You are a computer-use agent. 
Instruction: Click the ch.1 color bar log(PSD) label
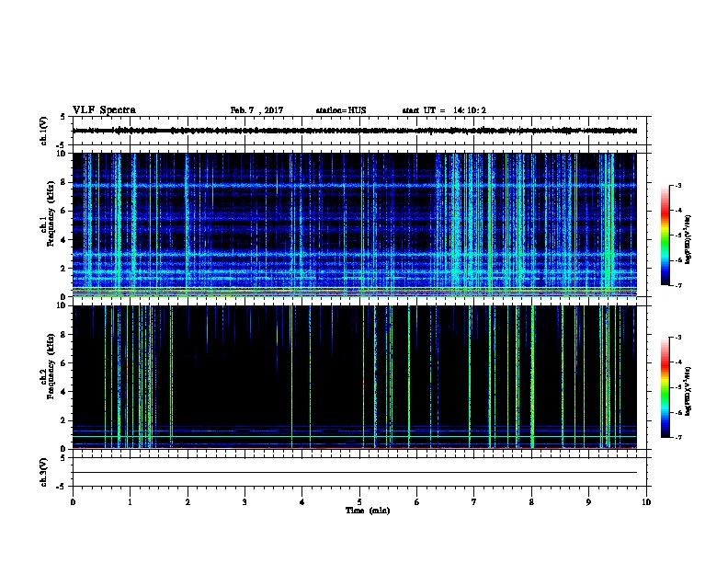pyautogui.click(x=688, y=240)
